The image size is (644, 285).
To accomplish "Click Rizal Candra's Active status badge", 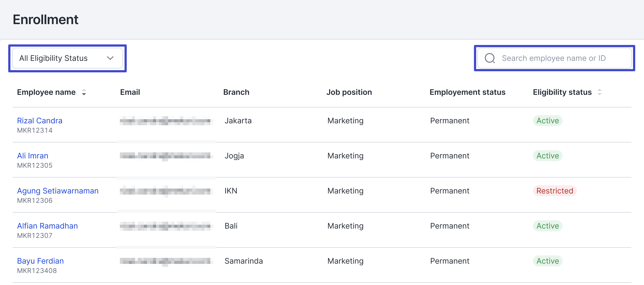I will click(x=547, y=121).
